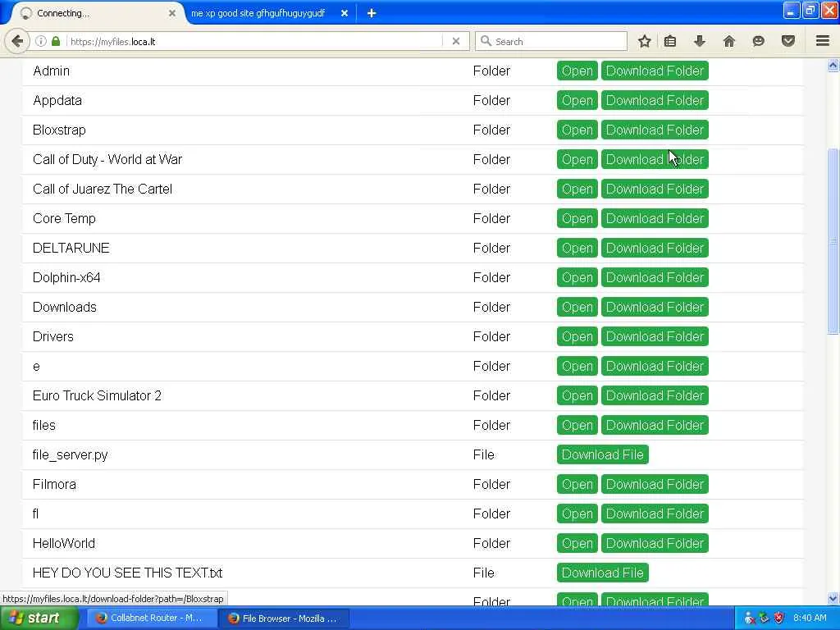The height and width of the screenshot is (630, 840).
Task: Open a new tab with plus button
Action: [372, 13]
